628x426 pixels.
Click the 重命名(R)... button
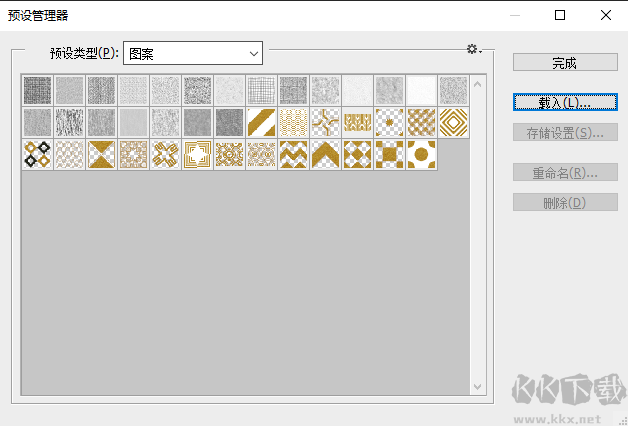click(x=565, y=173)
